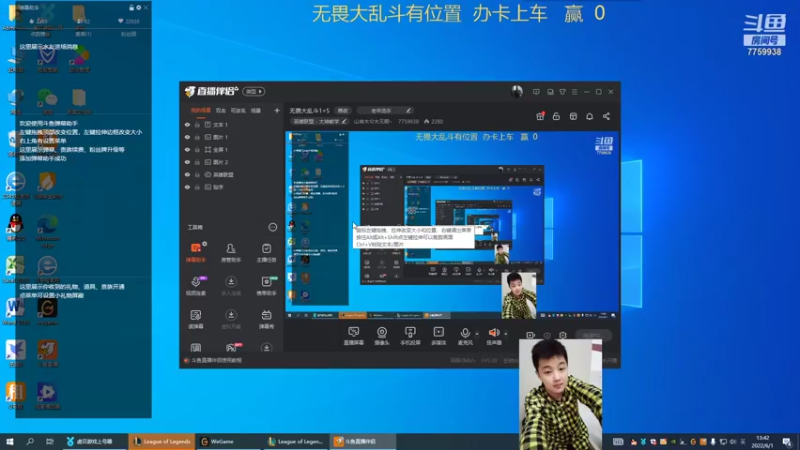Collapse the 工具箱 toolbox with circle button
Viewport: 800px width, 450px height.
[x=272, y=227]
